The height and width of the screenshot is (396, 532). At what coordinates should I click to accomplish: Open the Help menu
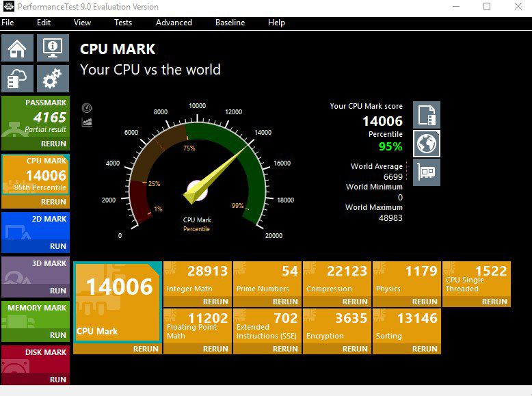(x=276, y=23)
